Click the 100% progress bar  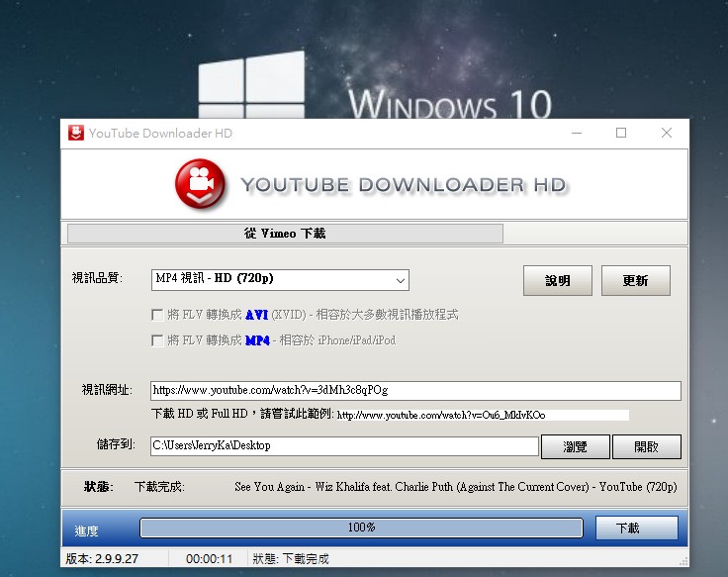[361, 528]
